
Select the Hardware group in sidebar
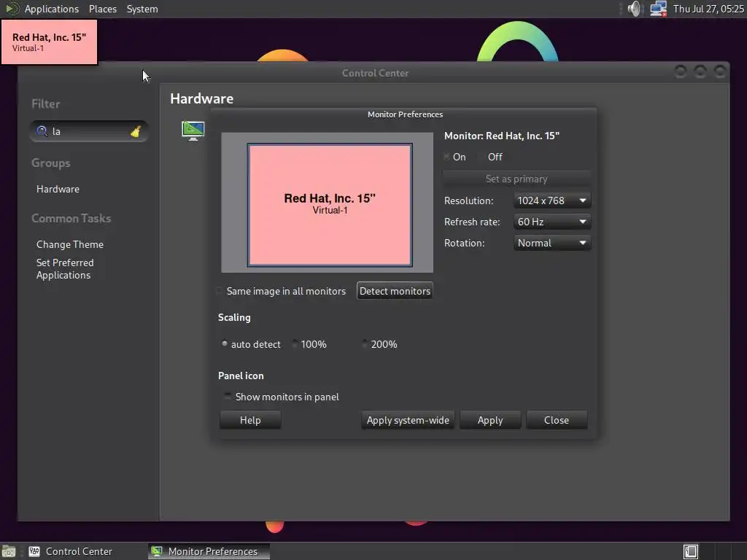pos(58,189)
